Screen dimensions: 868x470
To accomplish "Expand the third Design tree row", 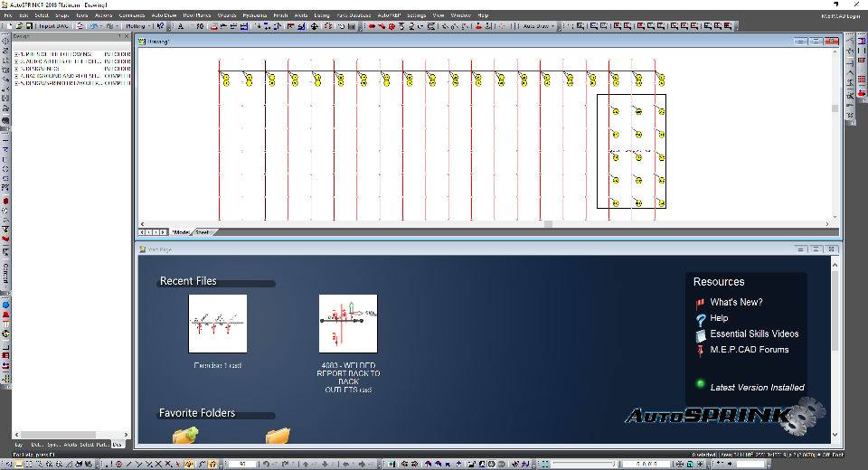I will point(16,69).
